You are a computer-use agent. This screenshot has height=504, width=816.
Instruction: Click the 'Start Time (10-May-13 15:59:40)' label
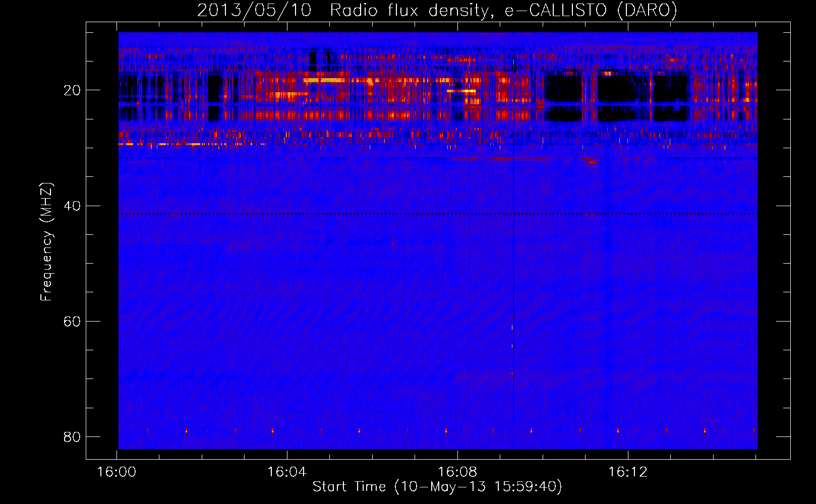pos(437,487)
